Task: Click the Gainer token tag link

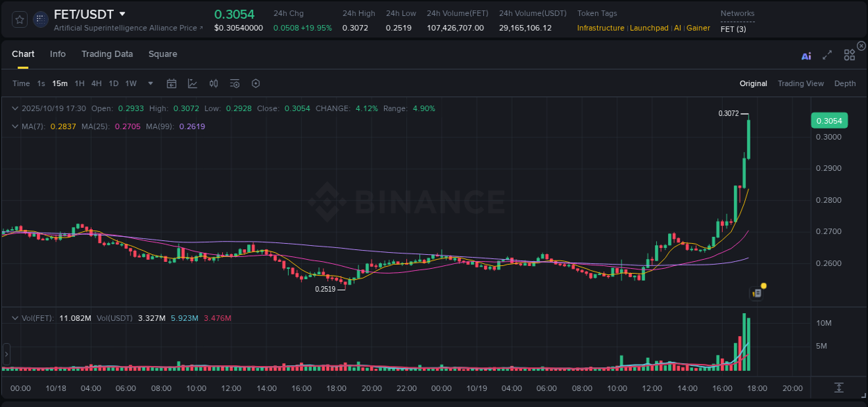Action: tap(698, 28)
